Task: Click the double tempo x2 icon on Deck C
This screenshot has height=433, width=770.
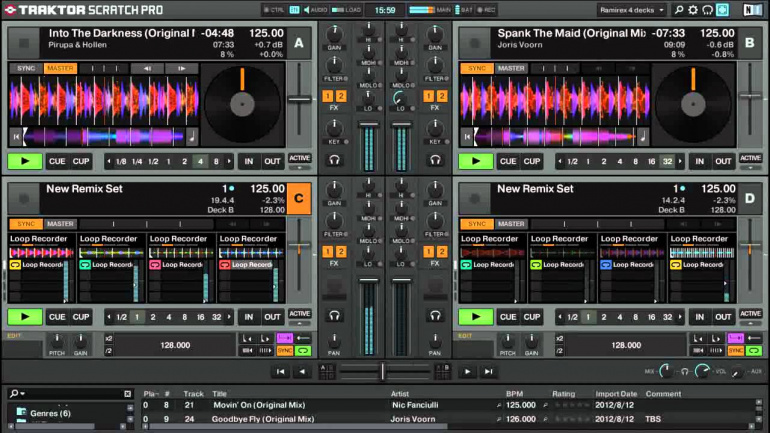Action: coord(107,338)
